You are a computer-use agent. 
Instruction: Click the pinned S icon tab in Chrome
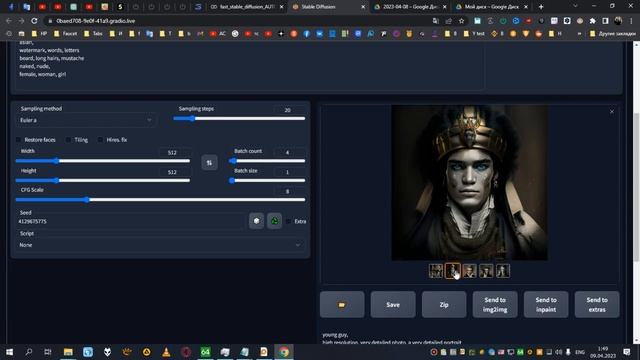pos(120,7)
